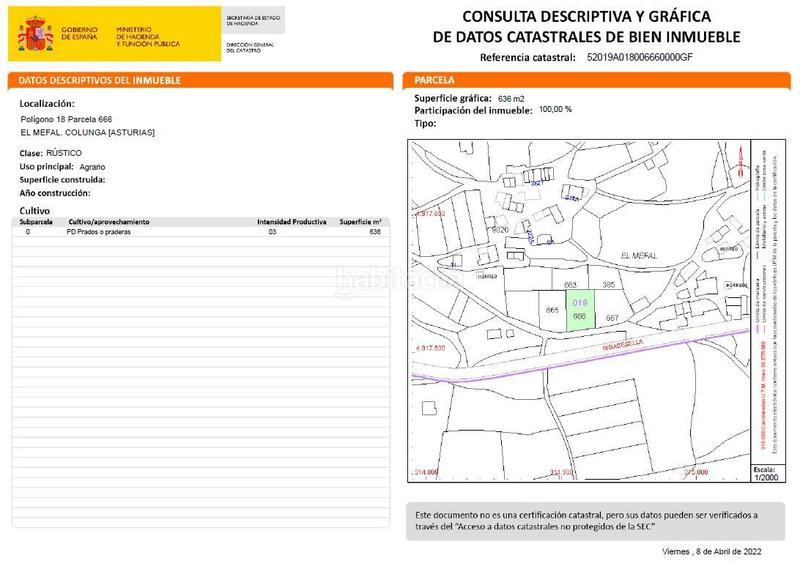Click the 'Superficie m²' column header
The height and width of the screenshot is (563, 800).
[x=360, y=222]
